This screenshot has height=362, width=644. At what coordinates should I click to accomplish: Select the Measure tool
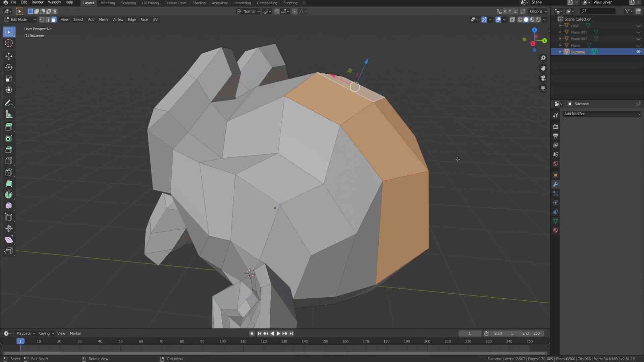pyautogui.click(x=9, y=115)
